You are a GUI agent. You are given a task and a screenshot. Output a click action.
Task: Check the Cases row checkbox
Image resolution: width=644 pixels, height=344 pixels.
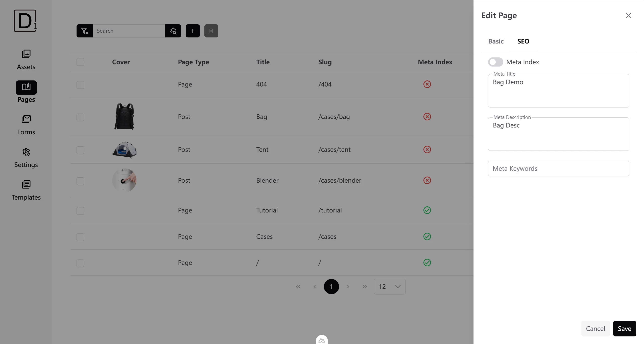point(80,237)
